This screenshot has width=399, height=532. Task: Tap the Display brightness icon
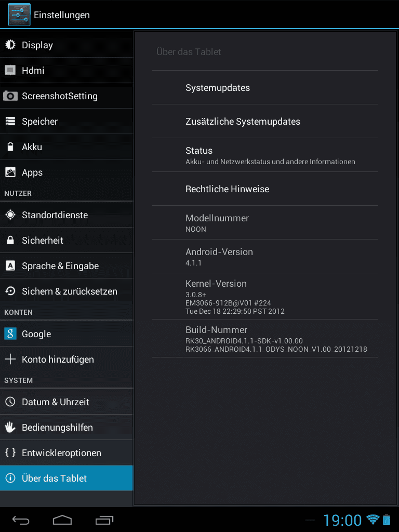(x=10, y=45)
